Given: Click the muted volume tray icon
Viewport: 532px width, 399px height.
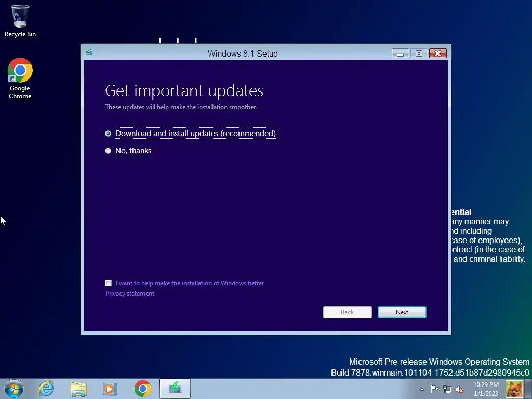Looking at the screenshot, I should (460, 389).
